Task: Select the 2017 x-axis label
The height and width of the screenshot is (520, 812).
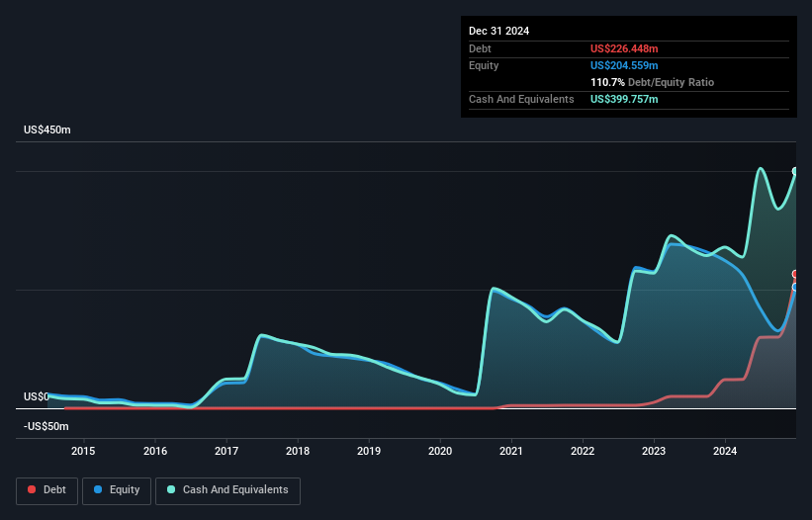Action: (x=226, y=451)
